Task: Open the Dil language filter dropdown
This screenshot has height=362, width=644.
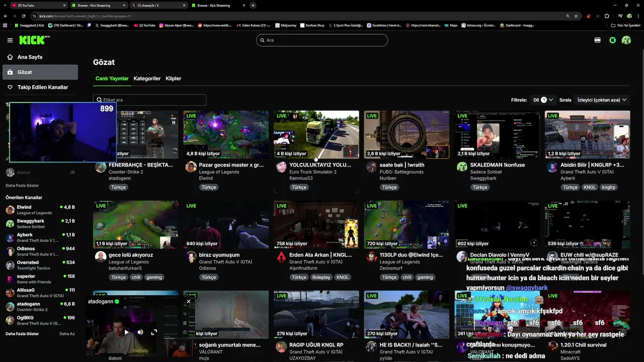Action: tap(543, 100)
